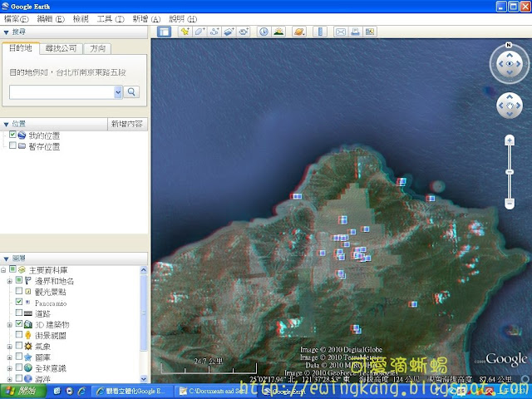Collapse the 位置 panel triangle
Screen dimensions: 532x399
click(6, 124)
